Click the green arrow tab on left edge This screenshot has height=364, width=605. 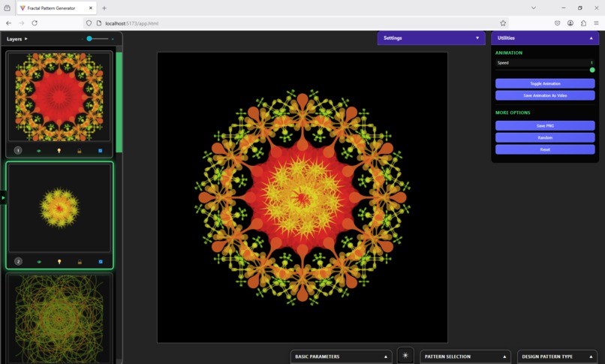tap(3, 198)
